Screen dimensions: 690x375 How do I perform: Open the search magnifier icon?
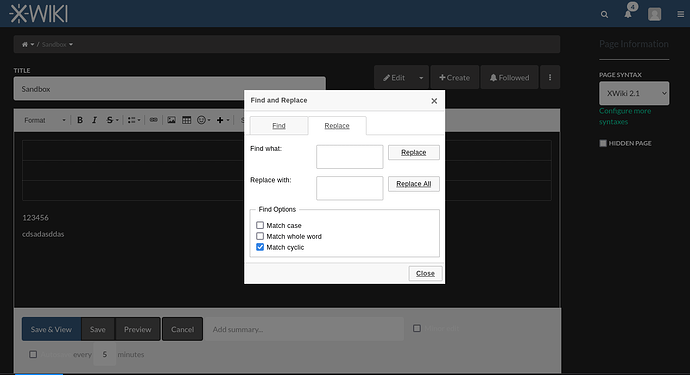coord(604,15)
